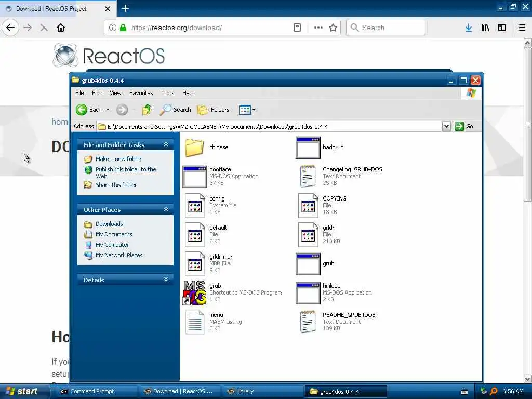Go to My Documents in Other Places
Screen dimensions: 532x399
pos(114,234)
